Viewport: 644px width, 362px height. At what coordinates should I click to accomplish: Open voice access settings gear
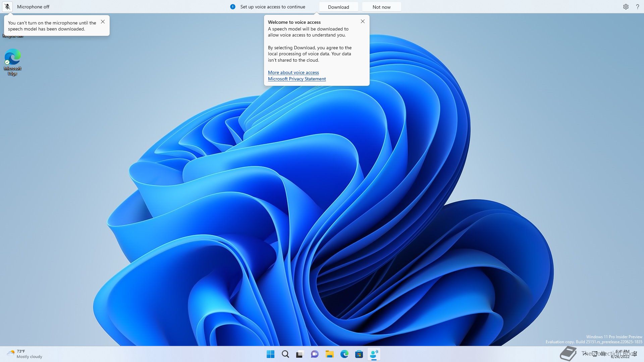626,7
